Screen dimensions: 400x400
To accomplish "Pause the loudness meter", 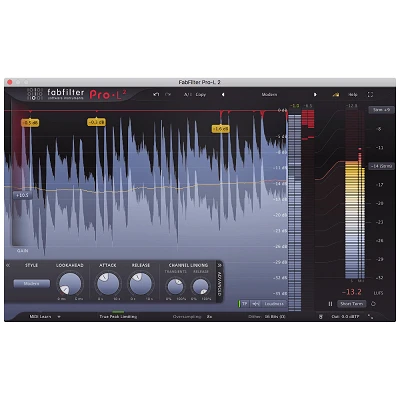I will tap(330, 304).
